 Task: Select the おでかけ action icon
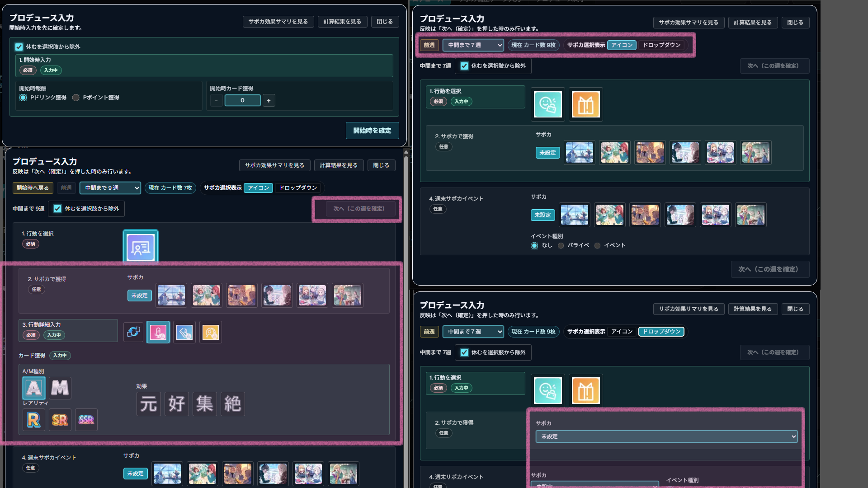coord(547,104)
